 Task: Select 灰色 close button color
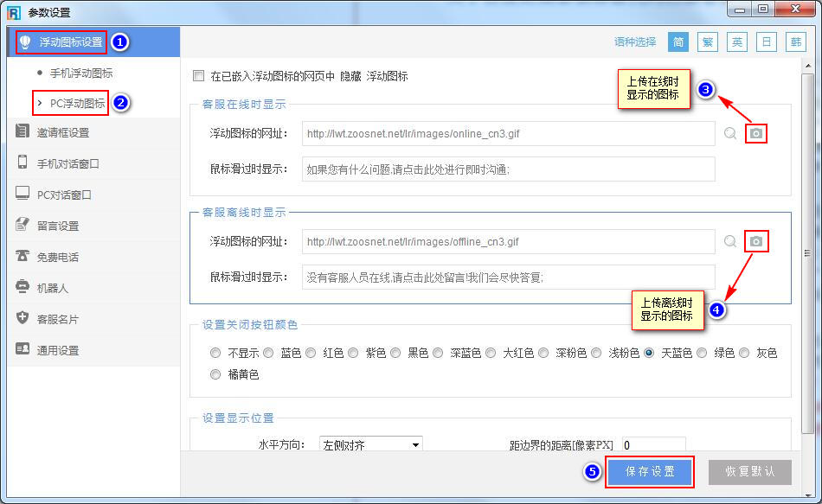(744, 353)
